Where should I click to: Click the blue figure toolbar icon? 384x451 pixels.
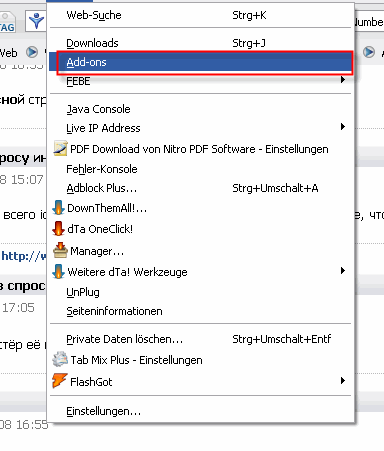click(36, 21)
